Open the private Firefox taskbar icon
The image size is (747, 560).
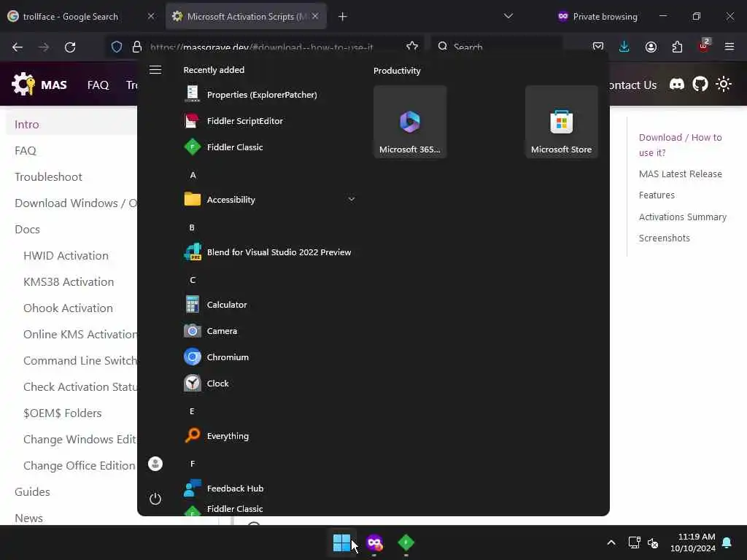pyautogui.click(x=374, y=542)
